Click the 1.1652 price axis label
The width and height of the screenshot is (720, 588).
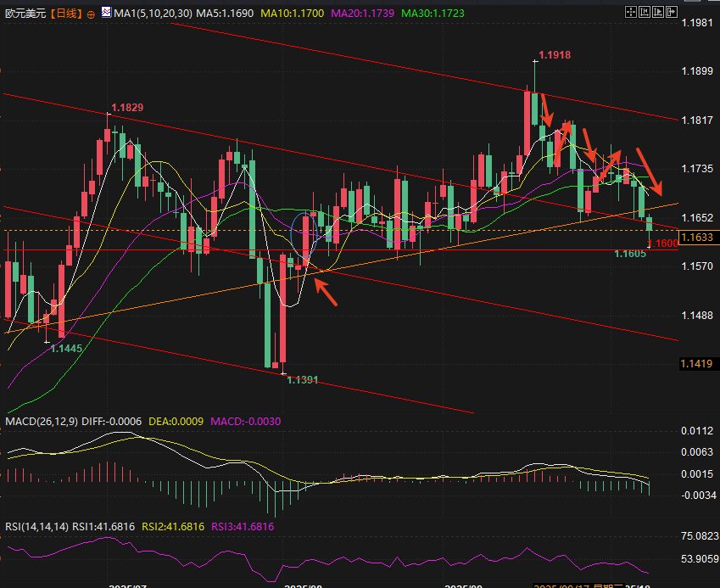click(697, 218)
